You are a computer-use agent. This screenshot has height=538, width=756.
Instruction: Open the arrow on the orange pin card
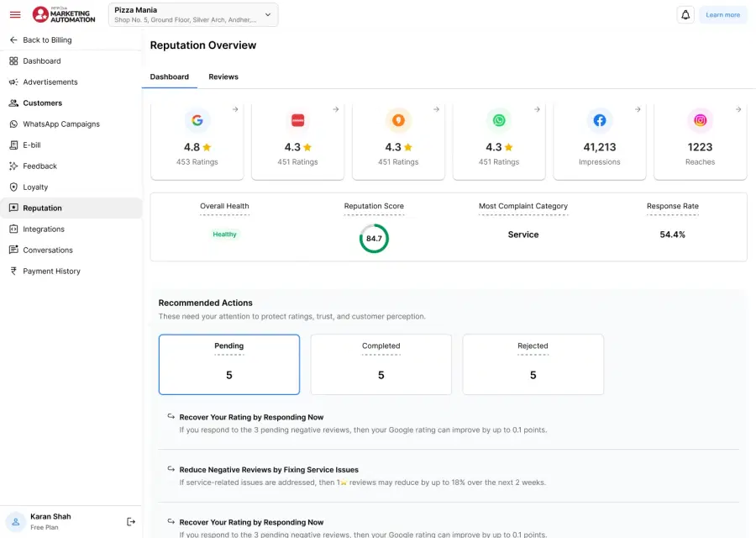436,109
